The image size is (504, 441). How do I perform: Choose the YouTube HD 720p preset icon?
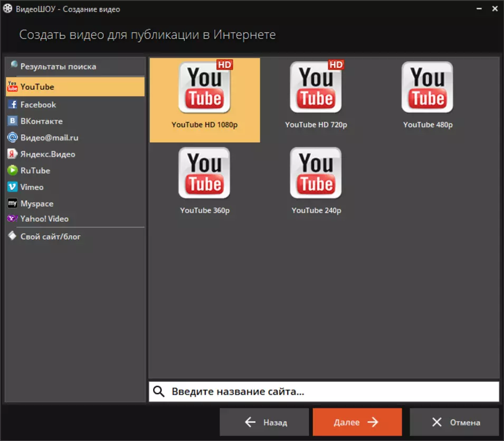coord(316,87)
